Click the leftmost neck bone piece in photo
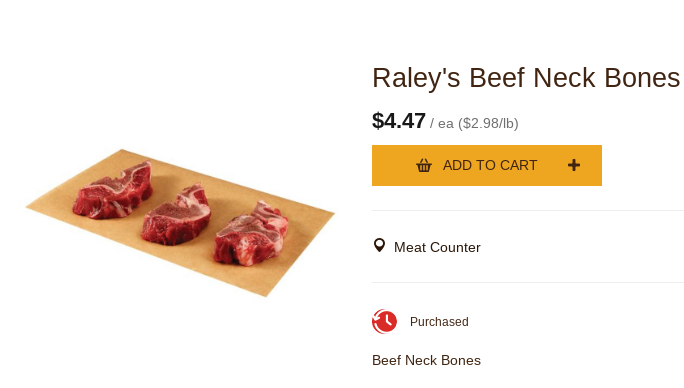Screen dimensions: 684x388 click(x=113, y=189)
